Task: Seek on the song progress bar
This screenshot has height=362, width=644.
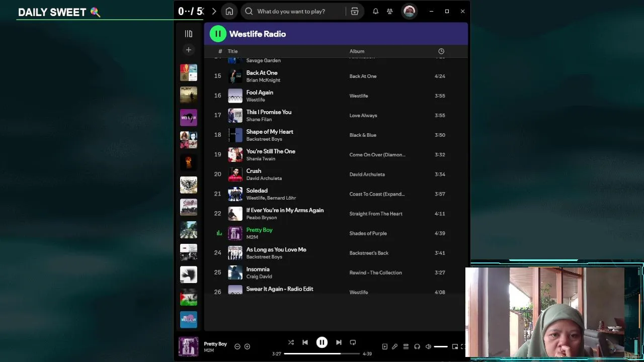Action: click(322, 353)
